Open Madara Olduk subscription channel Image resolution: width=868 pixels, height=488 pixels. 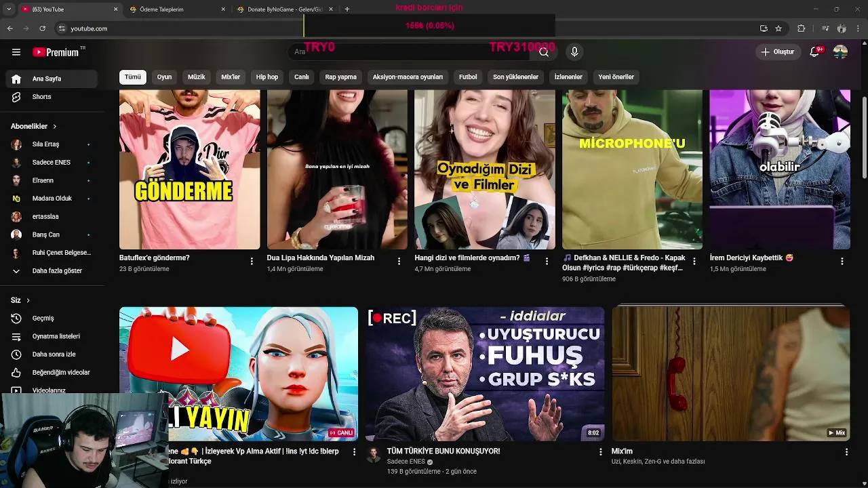tap(52, 199)
